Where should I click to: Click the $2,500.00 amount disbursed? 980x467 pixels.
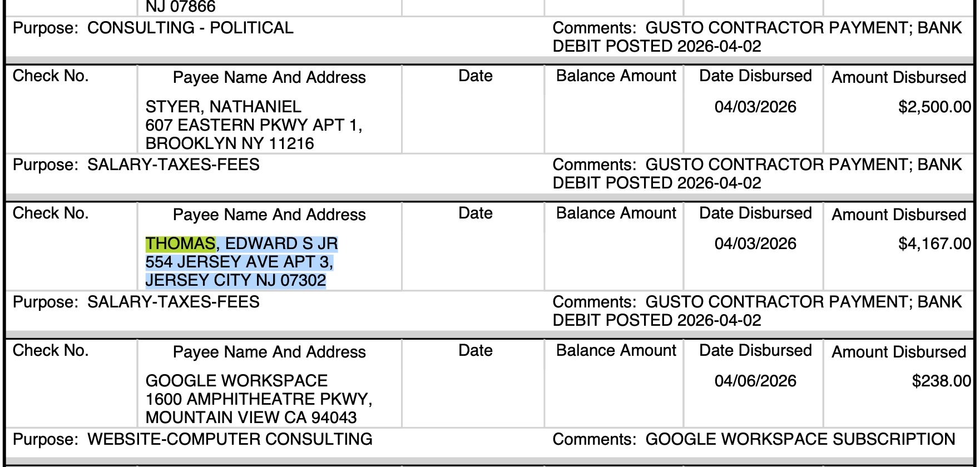934,107
